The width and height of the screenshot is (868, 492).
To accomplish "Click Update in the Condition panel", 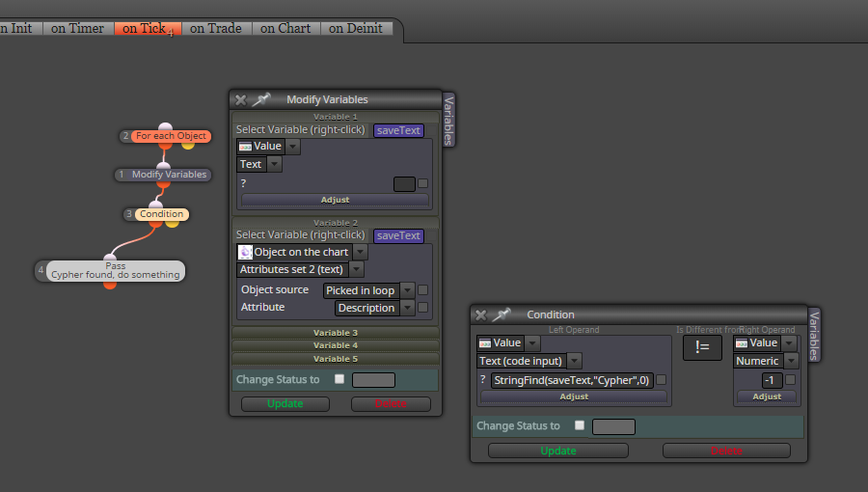I will (x=558, y=451).
